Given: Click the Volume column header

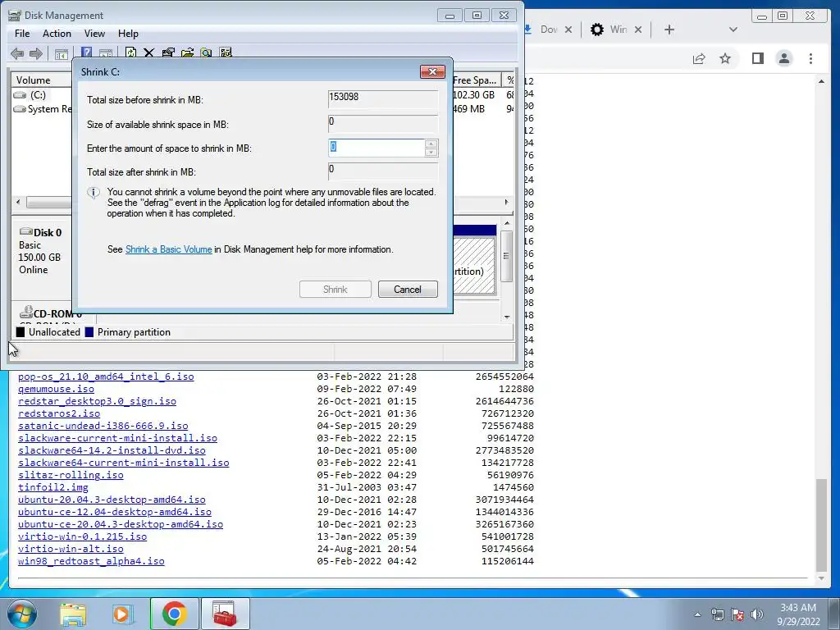Looking at the screenshot, I should click(42, 80).
